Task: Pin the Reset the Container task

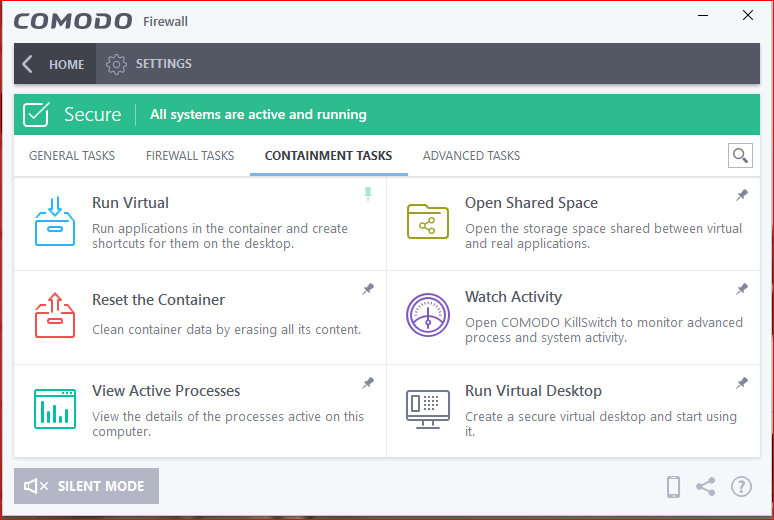Action: coord(368,289)
